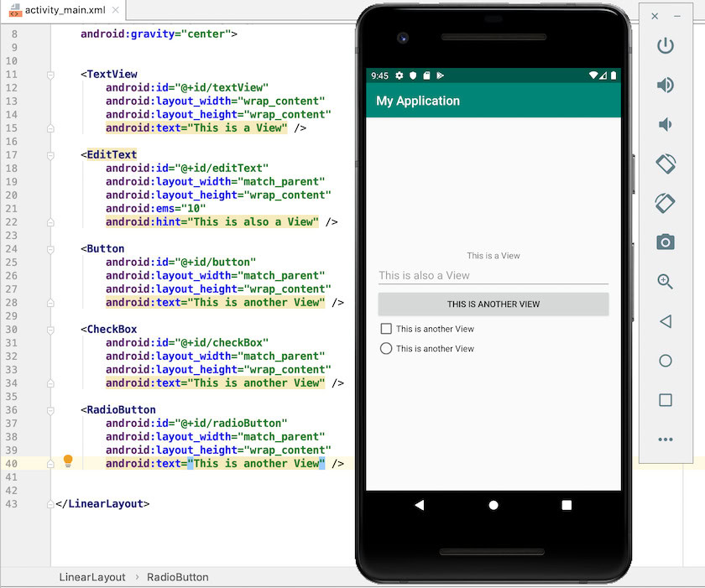This screenshot has width=705, height=588.
Task: Take a screenshot with the camera icon
Action: pyautogui.click(x=666, y=242)
